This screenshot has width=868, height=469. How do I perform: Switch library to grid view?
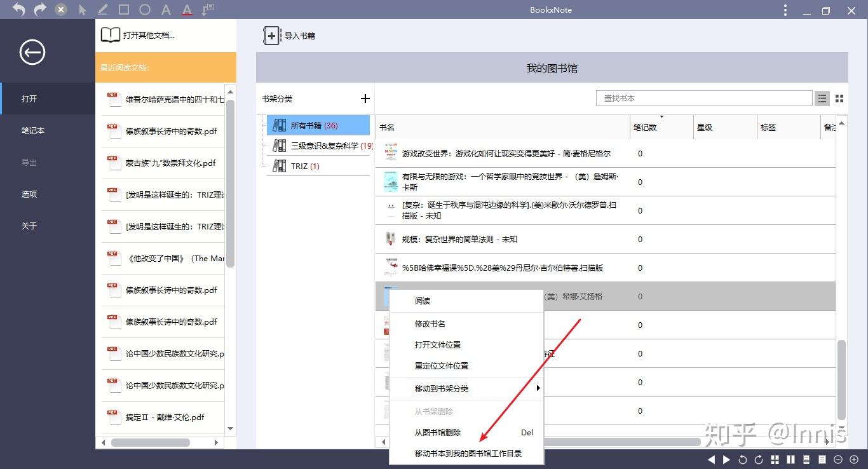839,99
